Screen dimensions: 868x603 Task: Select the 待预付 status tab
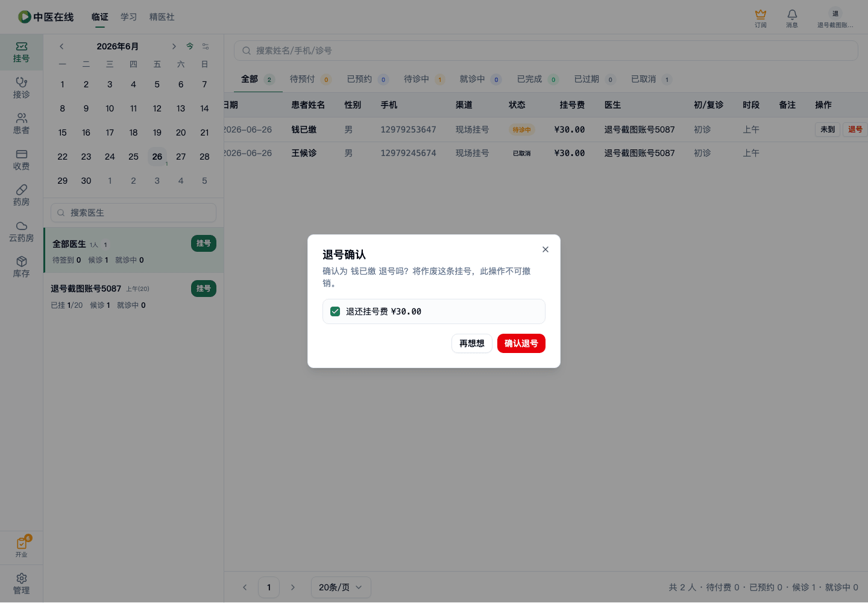310,79
